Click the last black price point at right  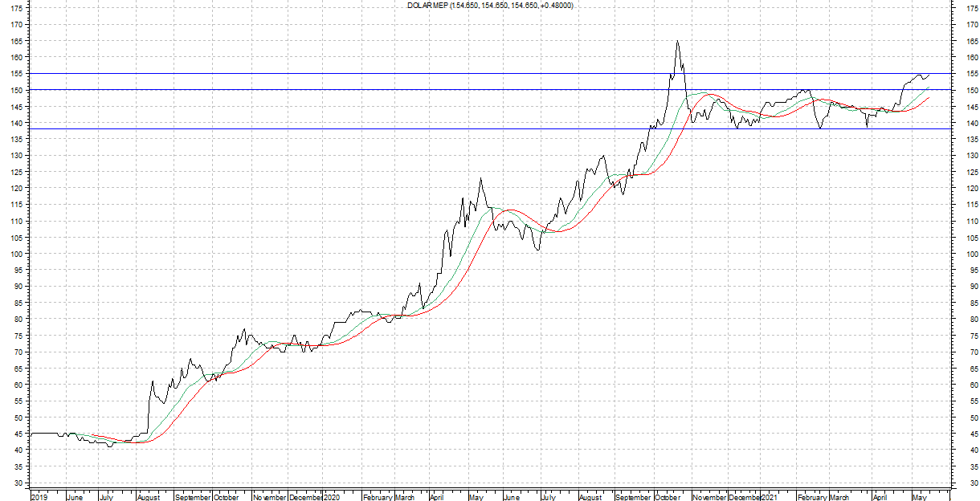pyautogui.click(x=929, y=74)
